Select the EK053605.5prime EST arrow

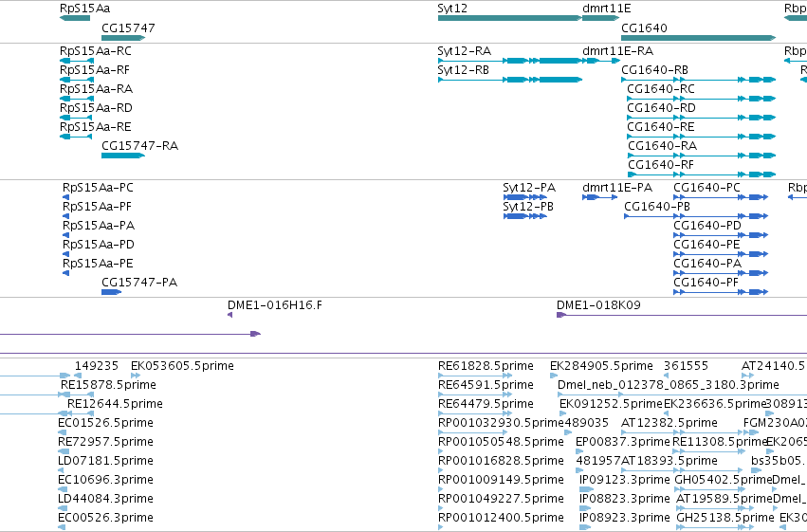[136, 376]
